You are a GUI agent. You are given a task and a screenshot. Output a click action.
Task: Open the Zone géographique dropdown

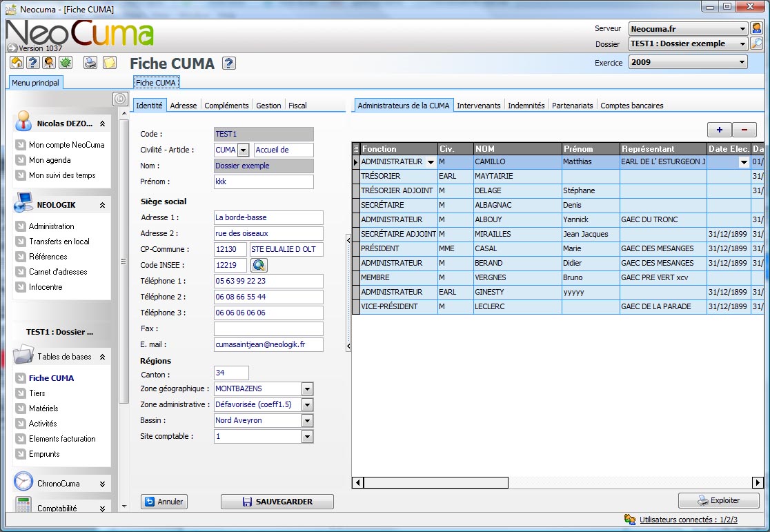point(308,389)
